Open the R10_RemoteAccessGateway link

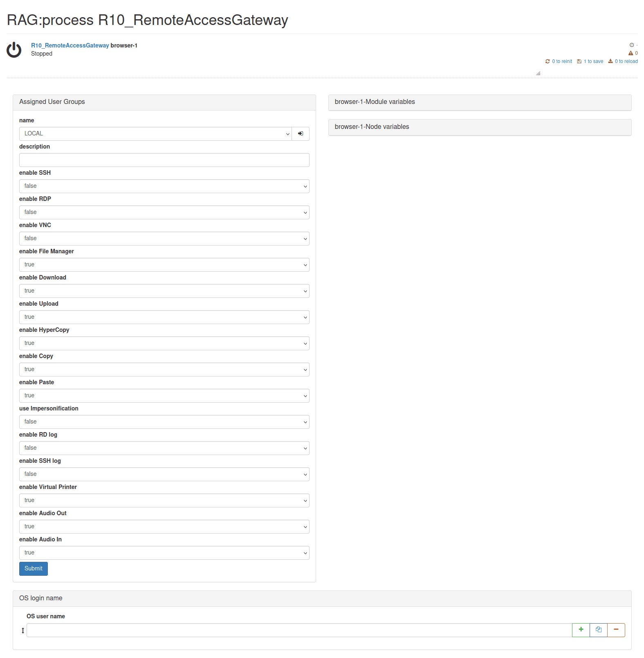click(70, 45)
